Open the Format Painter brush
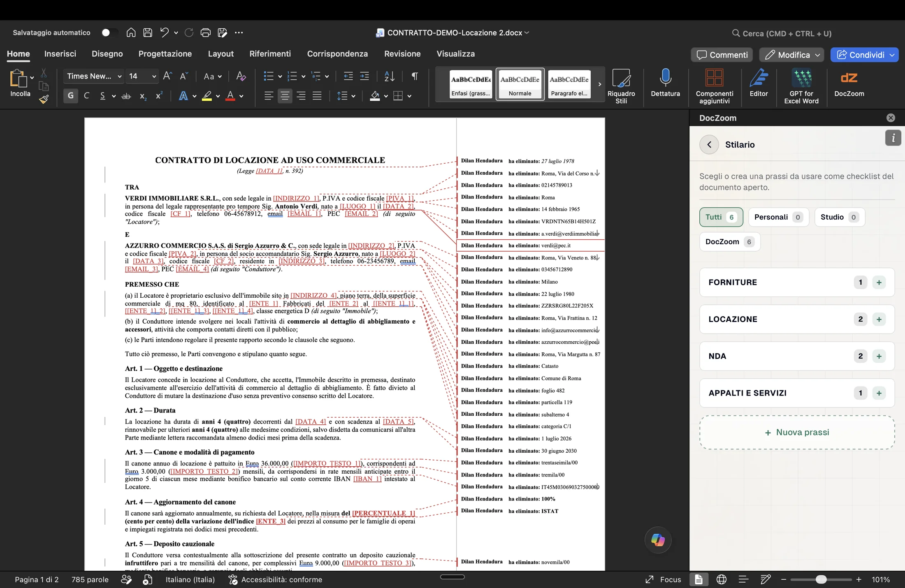The image size is (905, 588). 44,99
